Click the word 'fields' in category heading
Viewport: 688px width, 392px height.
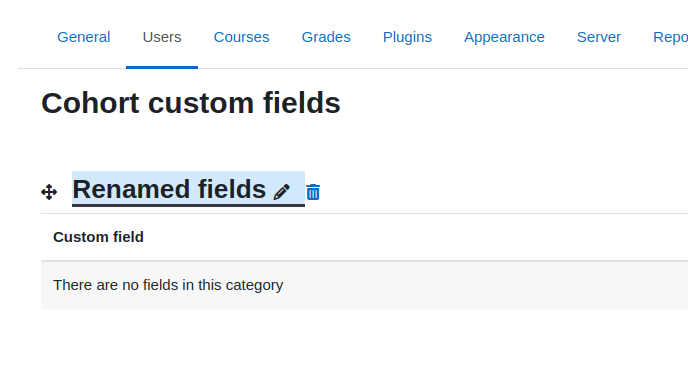coord(232,189)
